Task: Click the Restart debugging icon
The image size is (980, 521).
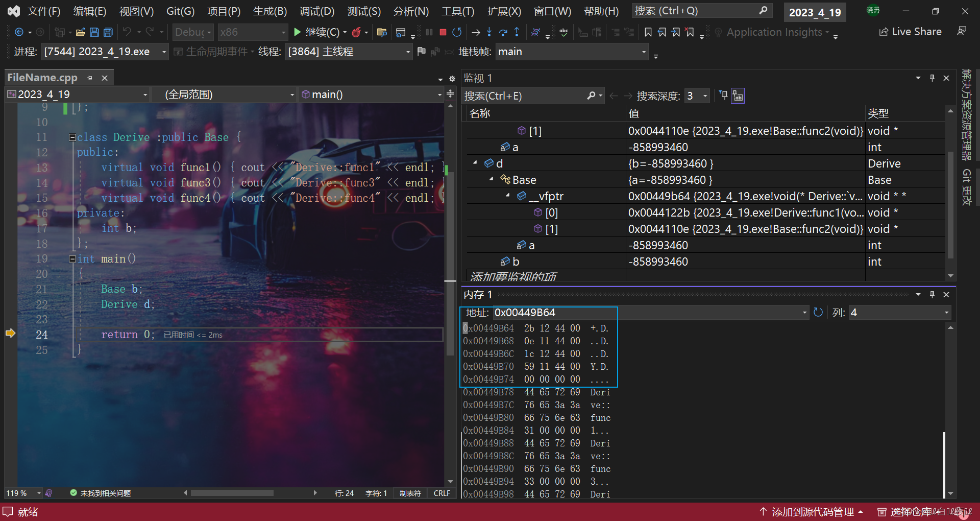Action: [x=457, y=32]
